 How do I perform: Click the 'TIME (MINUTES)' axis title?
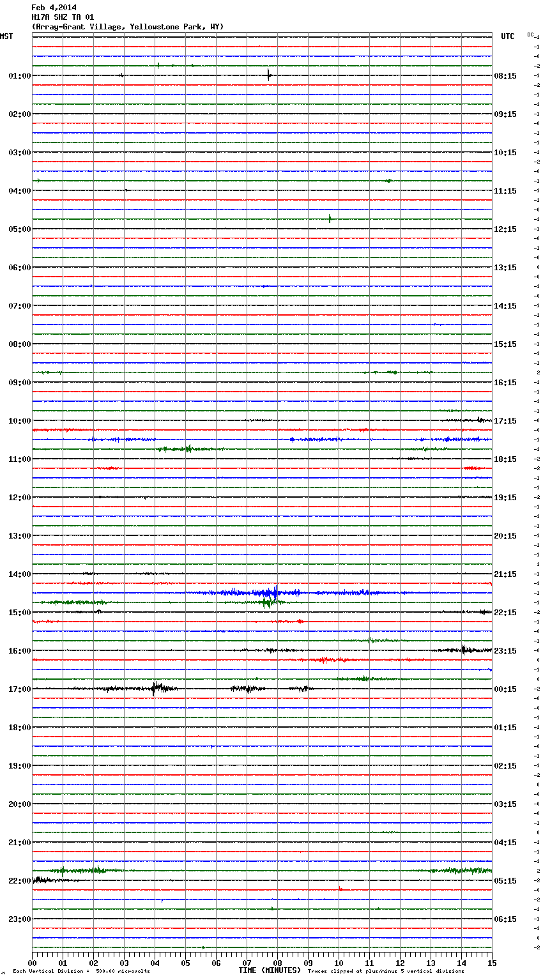coord(270,970)
